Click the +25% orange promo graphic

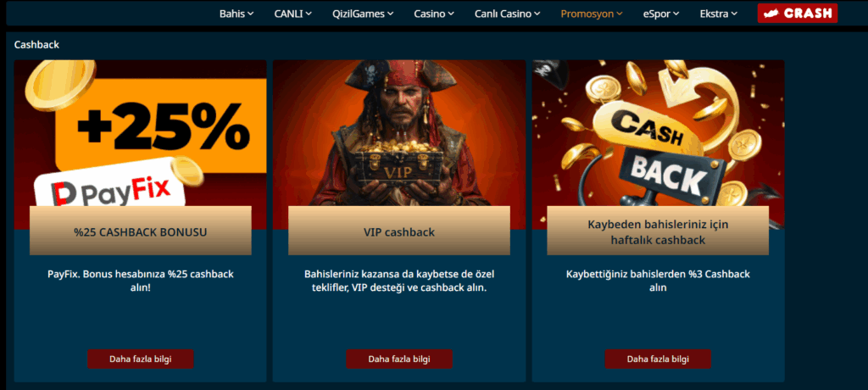pyautogui.click(x=161, y=127)
